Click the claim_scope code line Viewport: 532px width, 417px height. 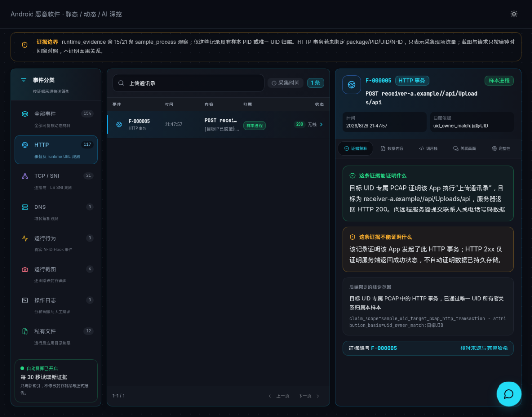pyautogui.click(x=428, y=322)
